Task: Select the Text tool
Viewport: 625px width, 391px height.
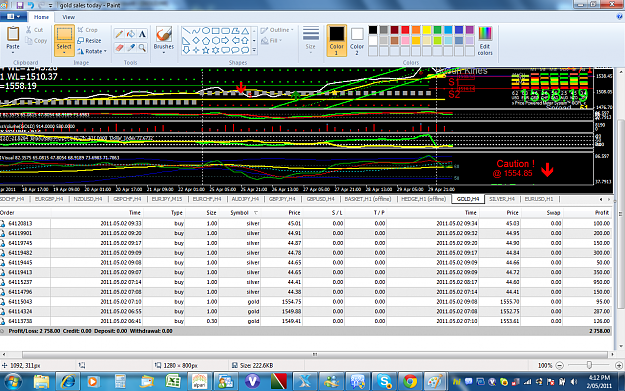Action: [x=142, y=34]
